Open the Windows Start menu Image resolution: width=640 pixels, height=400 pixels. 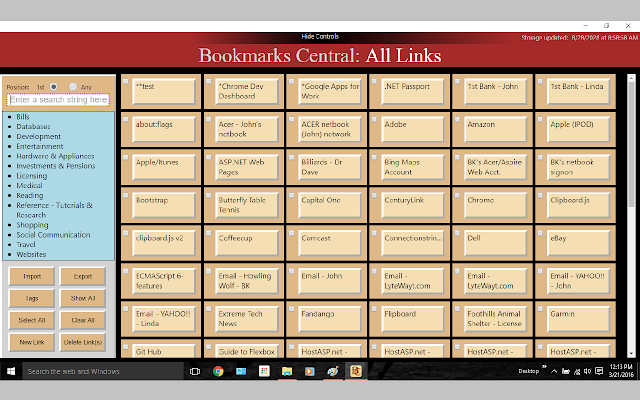pyautogui.click(x=11, y=371)
